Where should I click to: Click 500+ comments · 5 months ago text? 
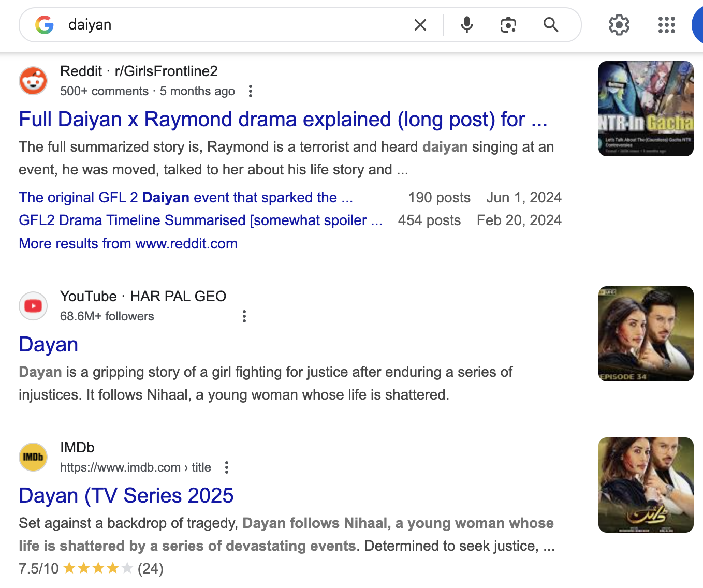coord(148,92)
